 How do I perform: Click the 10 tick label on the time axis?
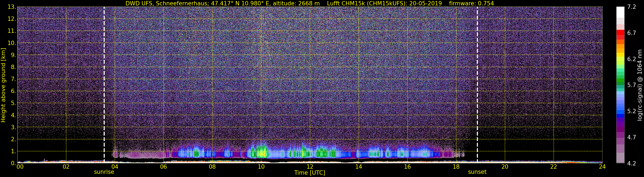pos(261,167)
